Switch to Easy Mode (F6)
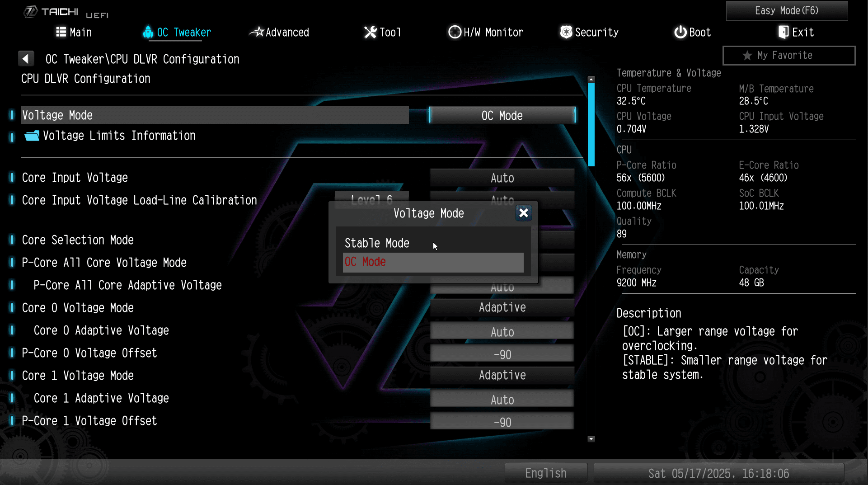Image resolution: width=868 pixels, height=485 pixels. click(787, 10)
